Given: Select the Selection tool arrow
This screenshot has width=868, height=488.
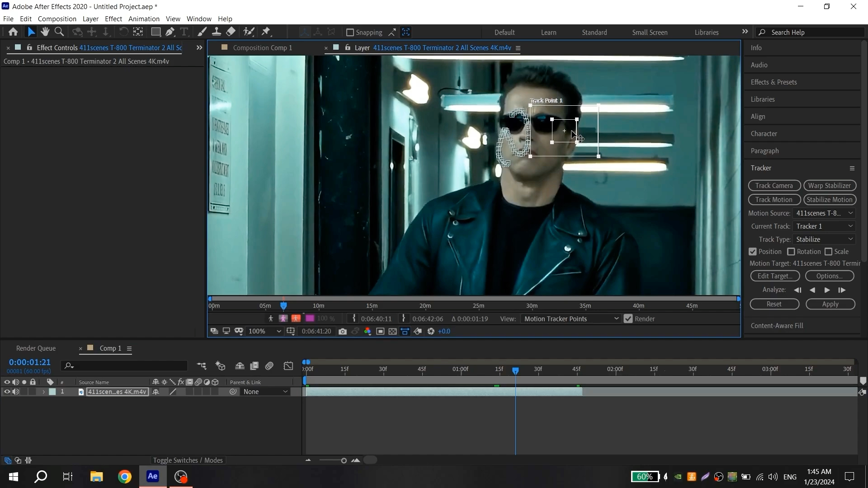Looking at the screenshot, I should point(31,32).
